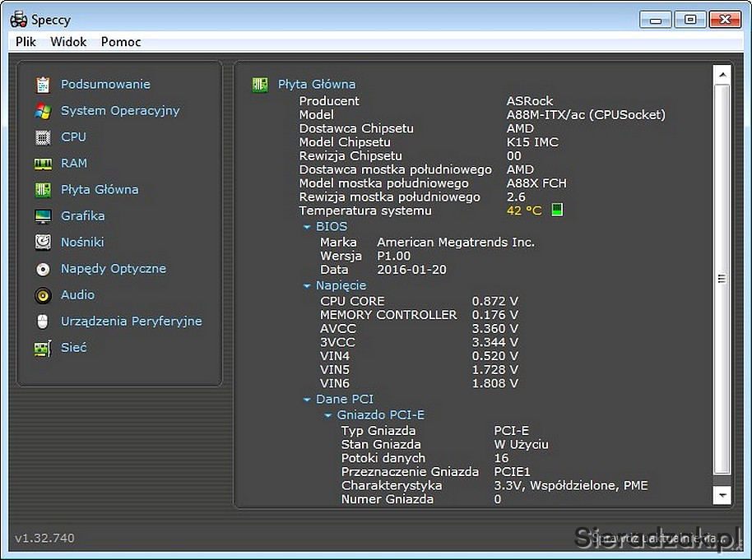The image size is (752, 560).
Task: Click the Potoki danych value 16
Action: coord(501,458)
